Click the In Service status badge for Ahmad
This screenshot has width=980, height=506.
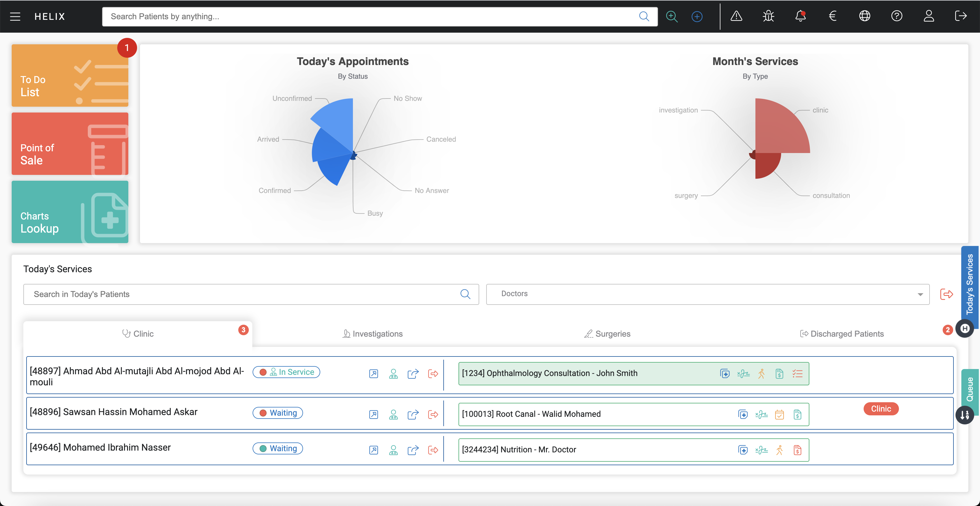click(286, 372)
